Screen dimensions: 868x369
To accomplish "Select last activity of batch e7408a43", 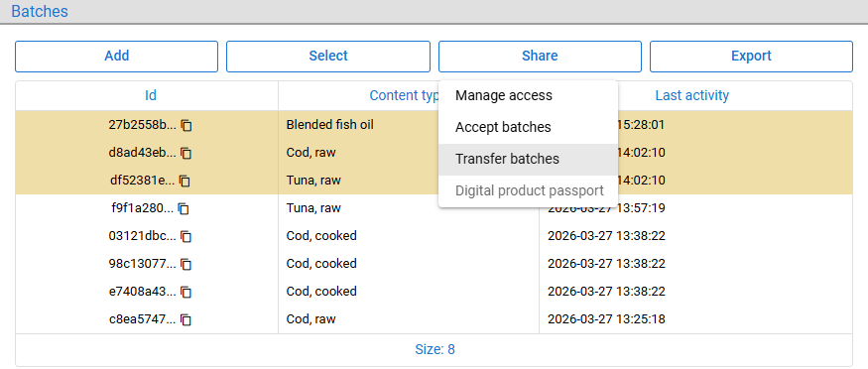I will 606,291.
